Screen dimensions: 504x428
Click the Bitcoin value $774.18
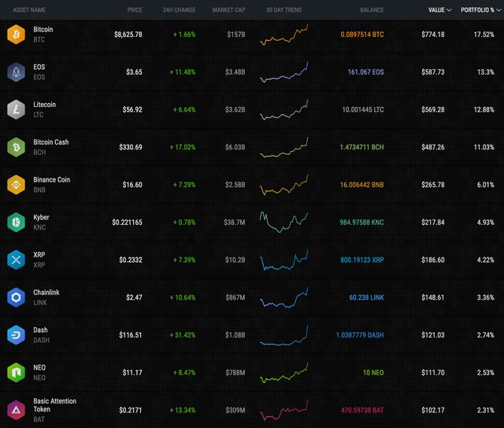coord(433,35)
